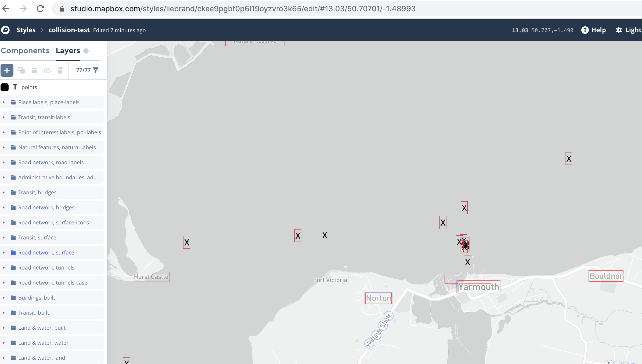Toggle the hide layers eye-slash icon
642x364 pixels.
pos(47,70)
